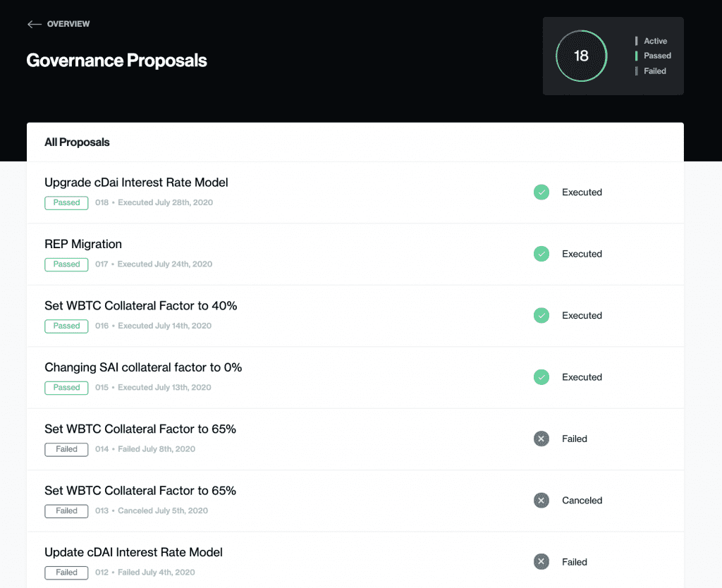This screenshot has width=722, height=588.
Task: Click the executed checkmark icon for REP Migration
Action: coord(541,254)
